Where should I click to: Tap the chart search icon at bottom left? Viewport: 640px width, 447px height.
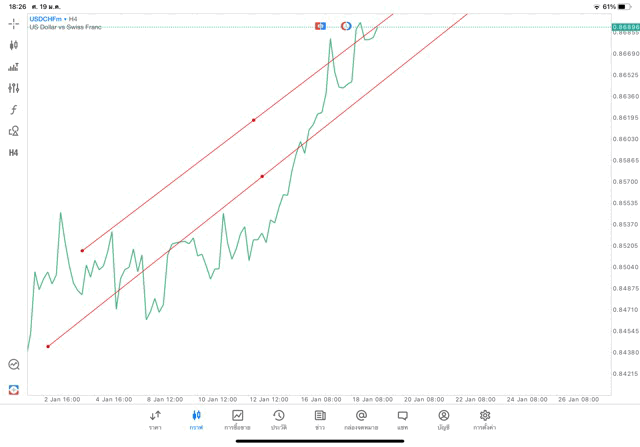(x=14, y=365)
